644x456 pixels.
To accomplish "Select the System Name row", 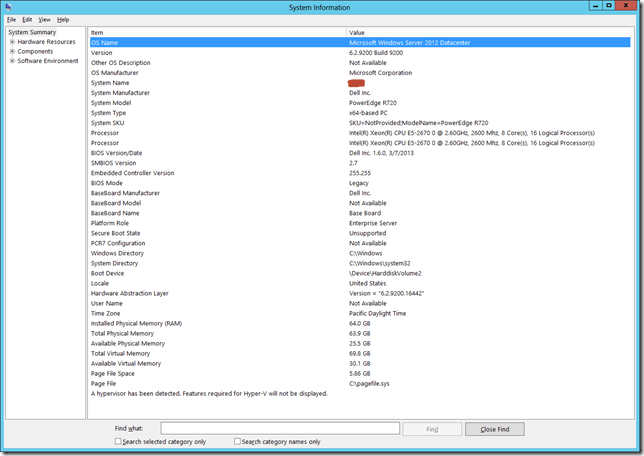I will coord(360,83).
